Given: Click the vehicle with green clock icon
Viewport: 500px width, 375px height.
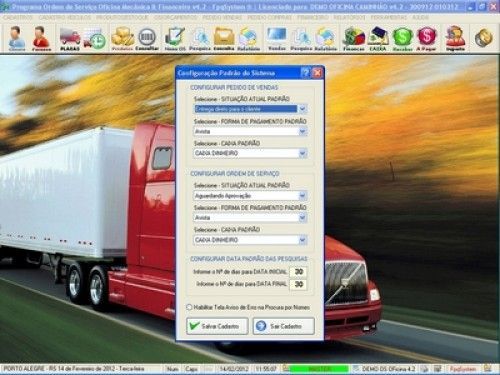Looking at the screenshot, I should (95, 39).
